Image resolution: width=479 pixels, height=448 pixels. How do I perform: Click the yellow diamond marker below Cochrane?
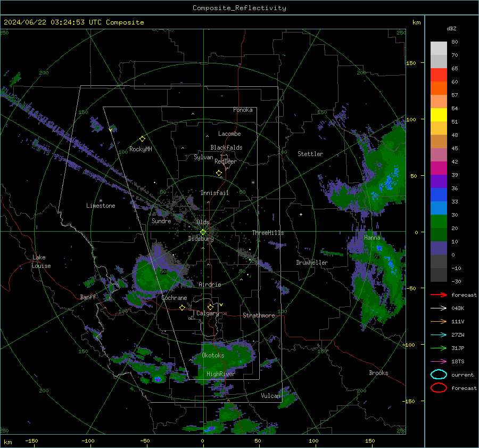coord(183,307)
